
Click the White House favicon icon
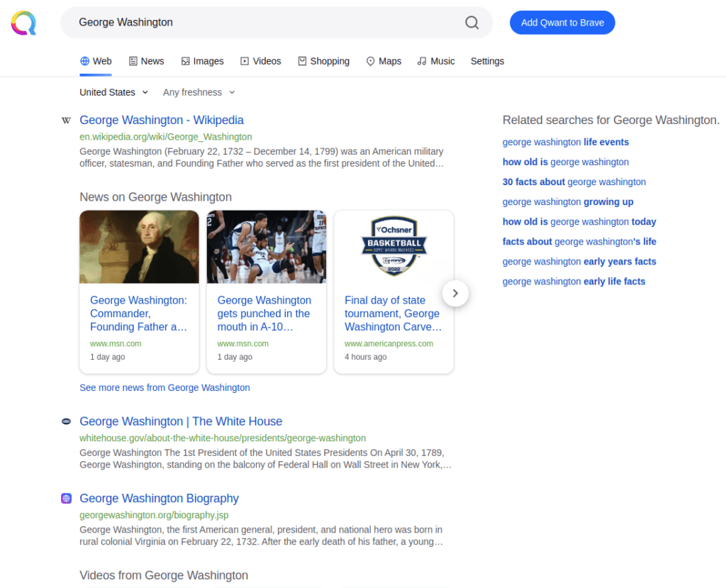pyautogui.click(x=66, y=421)
